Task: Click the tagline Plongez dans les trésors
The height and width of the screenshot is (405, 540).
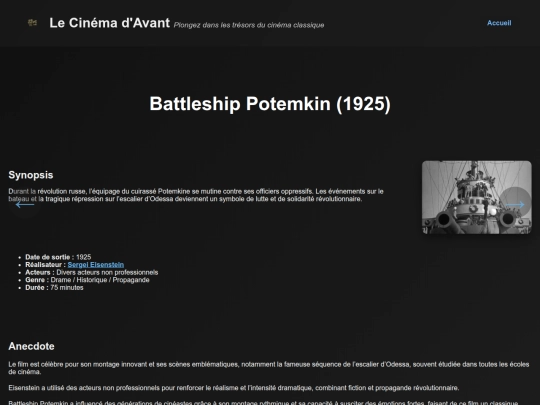Action: pyautogui.click(x=249, y=25)
